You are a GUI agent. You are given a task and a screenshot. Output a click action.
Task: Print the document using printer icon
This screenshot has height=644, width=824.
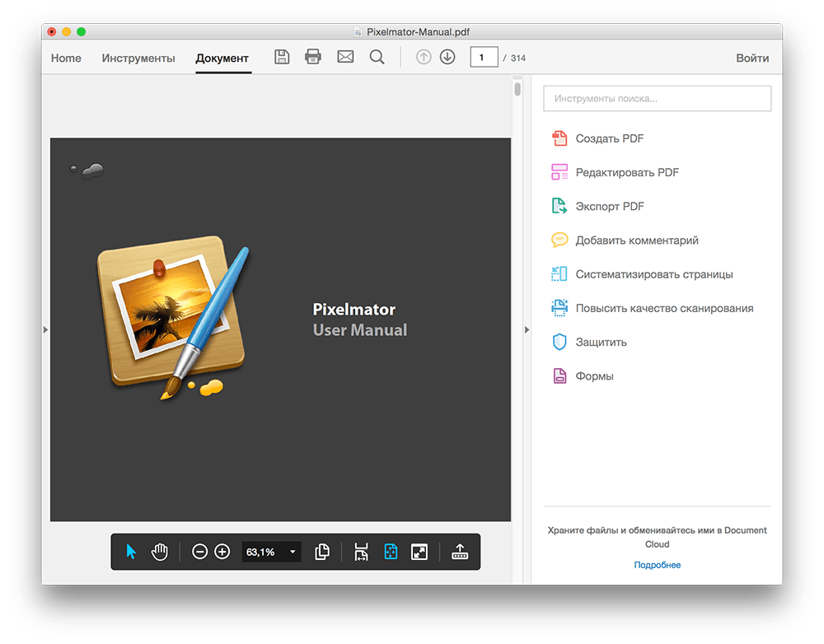(x=313, y=57)
